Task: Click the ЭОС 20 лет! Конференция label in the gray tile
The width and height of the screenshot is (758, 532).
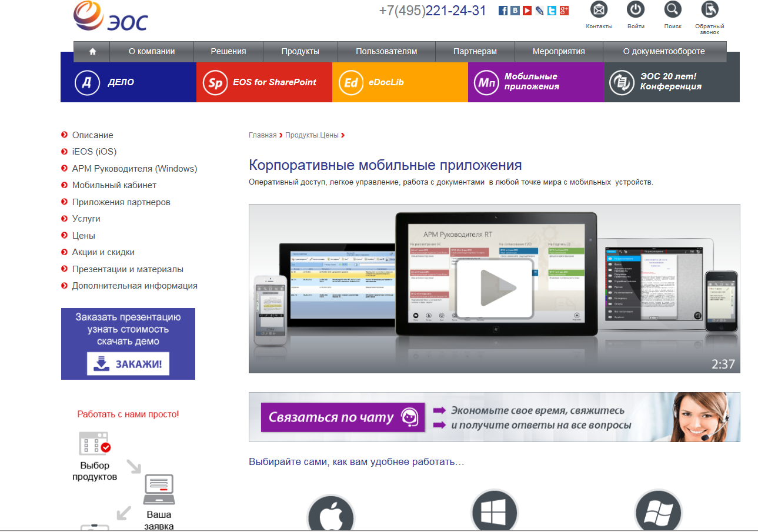Action: pyautogui.click(x=671, y=82)
